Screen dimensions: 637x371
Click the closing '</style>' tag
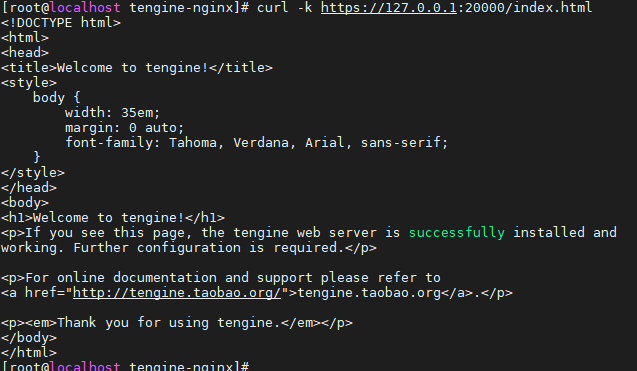click(x=33, y=173)
